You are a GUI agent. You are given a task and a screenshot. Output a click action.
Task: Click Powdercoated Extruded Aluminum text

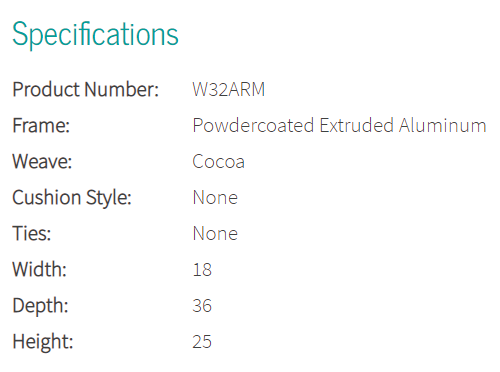(x=339, y=126)
